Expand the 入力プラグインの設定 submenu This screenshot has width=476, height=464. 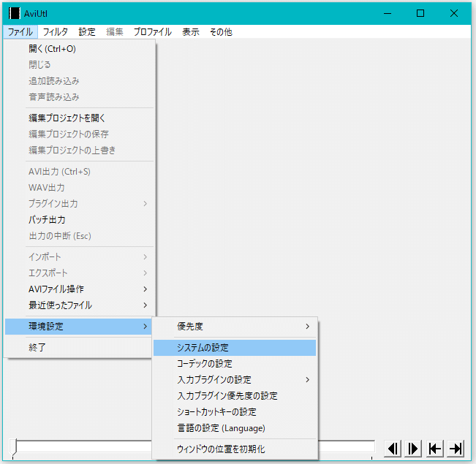[x=235, y=380]
